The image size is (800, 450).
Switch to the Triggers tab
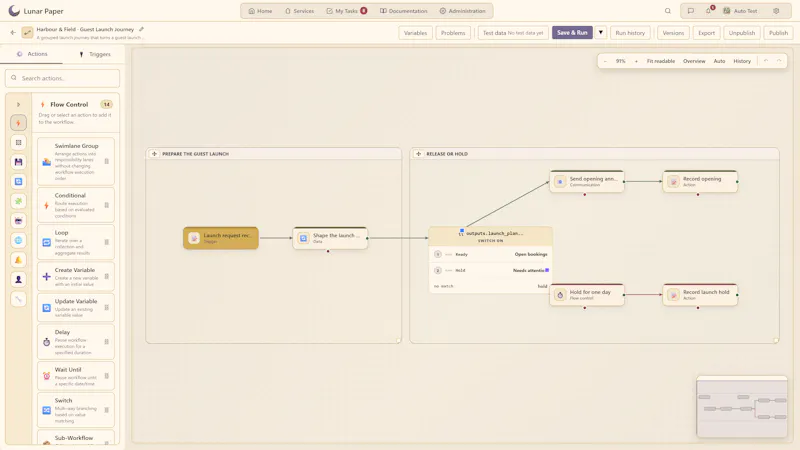(94, 54)
